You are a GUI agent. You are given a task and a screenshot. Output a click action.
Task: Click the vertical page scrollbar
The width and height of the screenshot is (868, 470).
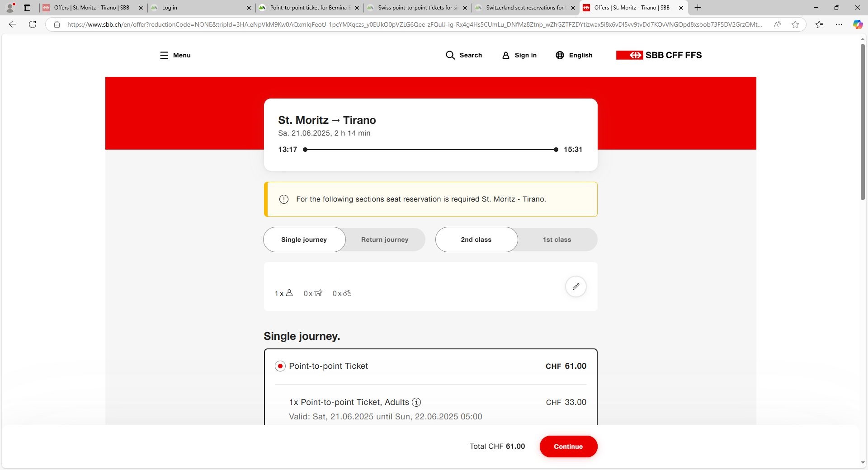coord(863,122)
